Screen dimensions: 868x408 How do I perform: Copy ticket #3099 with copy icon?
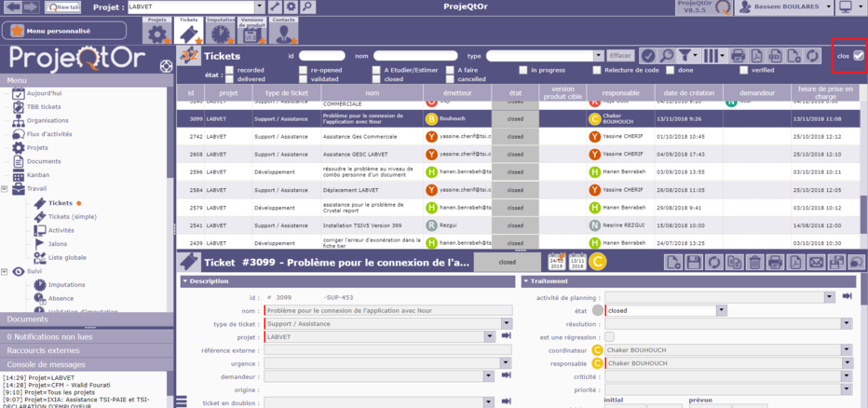[734, 262]
